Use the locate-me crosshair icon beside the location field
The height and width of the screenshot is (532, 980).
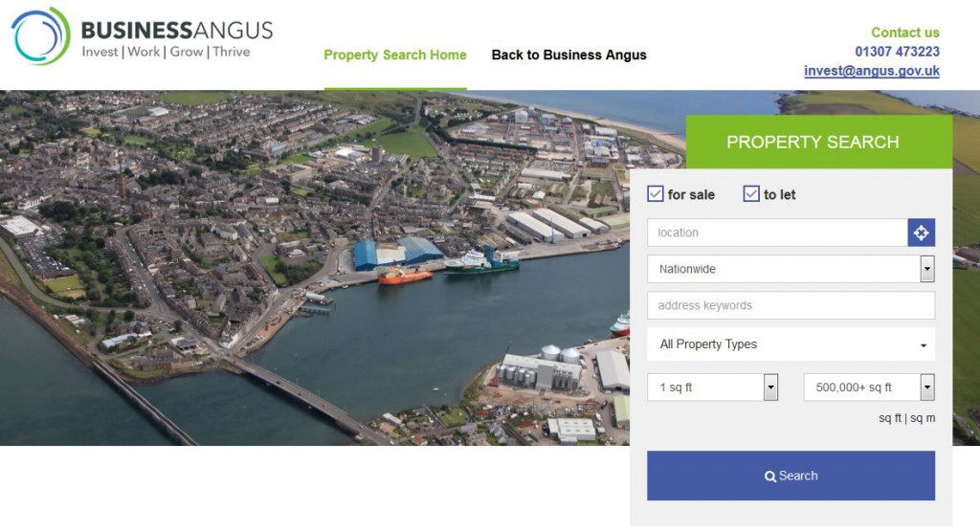(x=922, y=233)
